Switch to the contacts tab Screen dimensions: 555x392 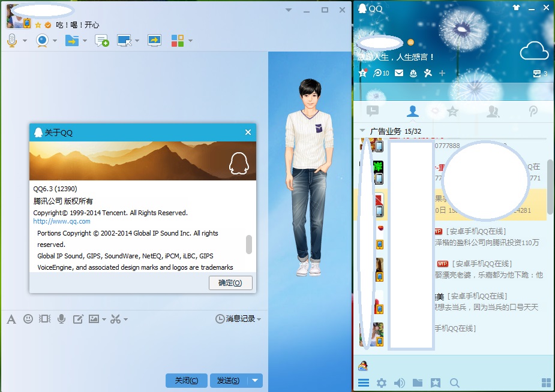412,110
